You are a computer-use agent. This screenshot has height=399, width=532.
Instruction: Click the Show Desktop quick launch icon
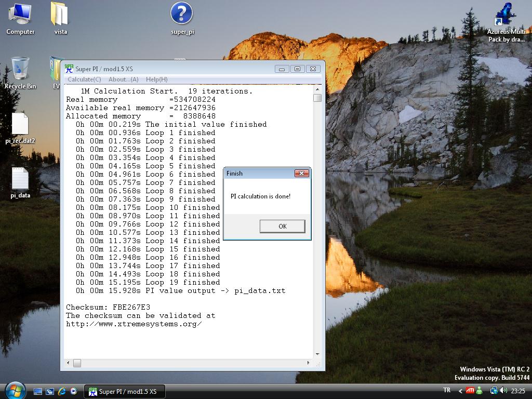point(37,392)
